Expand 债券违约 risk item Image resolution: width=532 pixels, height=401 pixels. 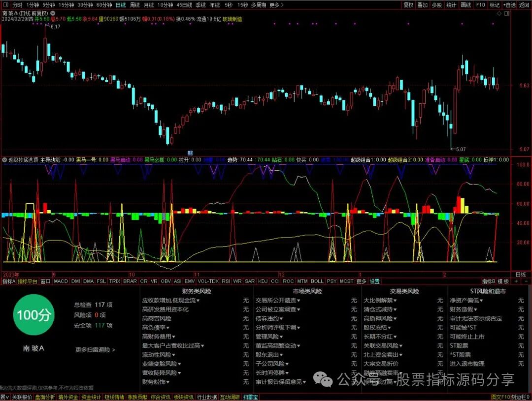[269, 318]
